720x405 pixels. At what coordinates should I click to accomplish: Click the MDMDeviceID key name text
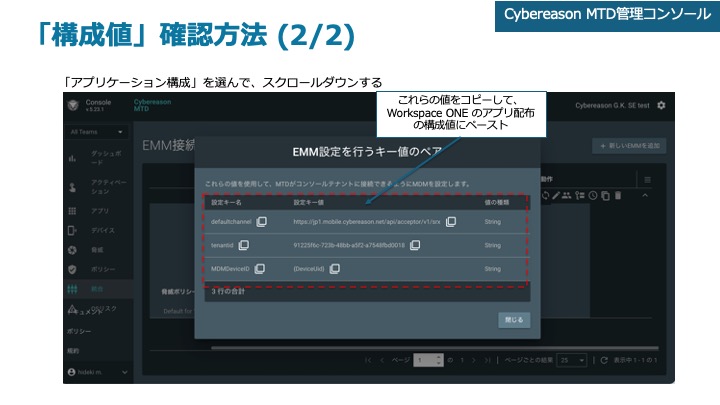click(230, 269)
